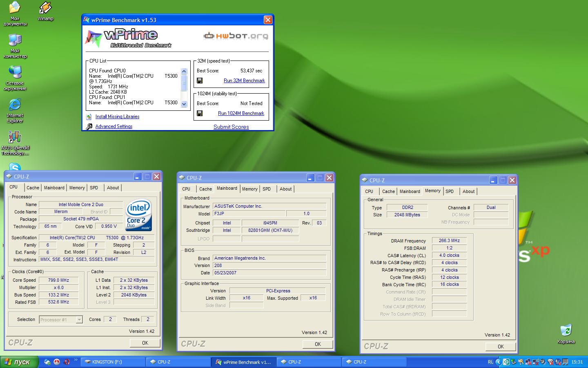588x368 pixels.
Task: Click the monitor icon at tray's end
Action: pos(565,362)
